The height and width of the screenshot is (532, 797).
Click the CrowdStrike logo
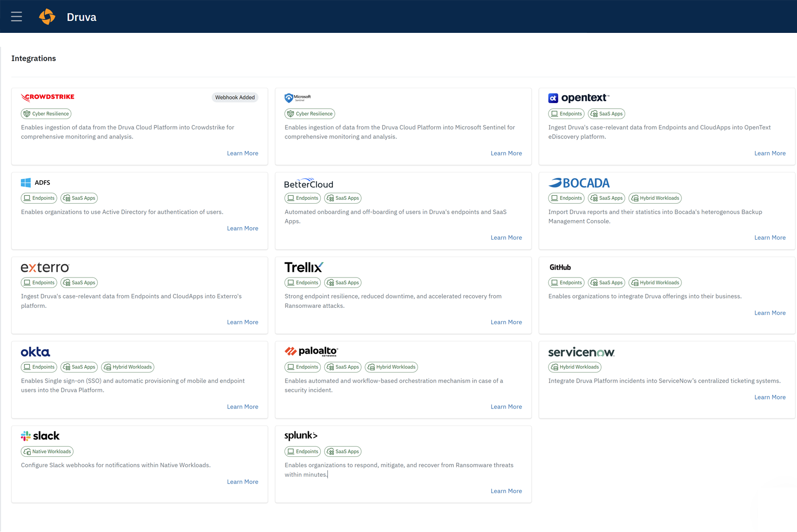[x=48, y=97]
